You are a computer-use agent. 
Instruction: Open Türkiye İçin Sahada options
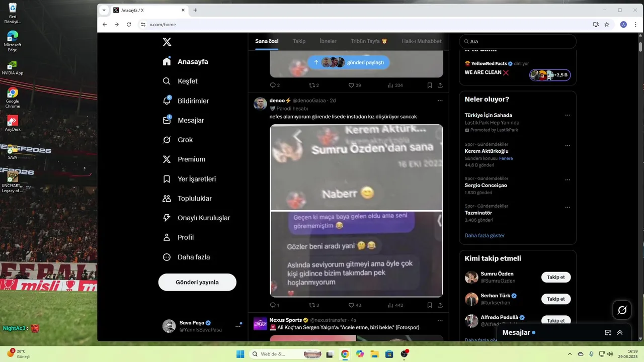pos(568,115)
